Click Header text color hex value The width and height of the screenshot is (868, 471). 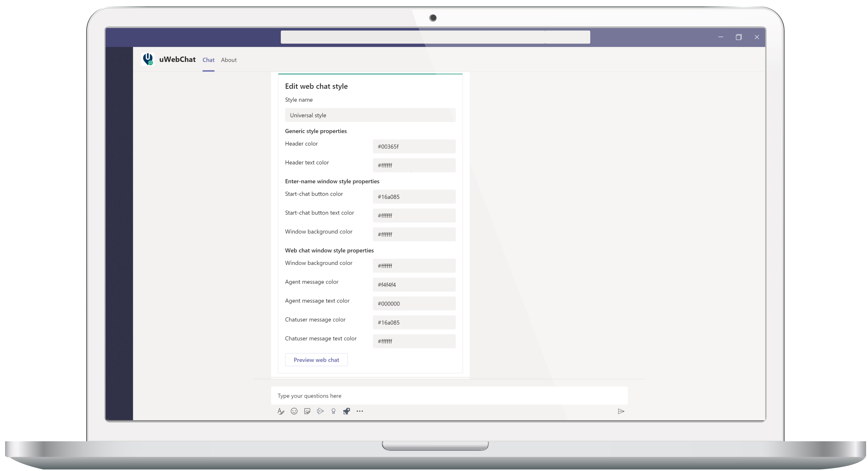tap(414, 165)
